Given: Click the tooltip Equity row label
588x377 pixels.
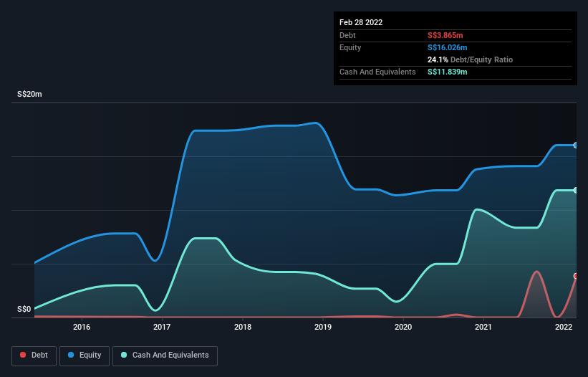Looking at the screenshot, I should point(350,47).
